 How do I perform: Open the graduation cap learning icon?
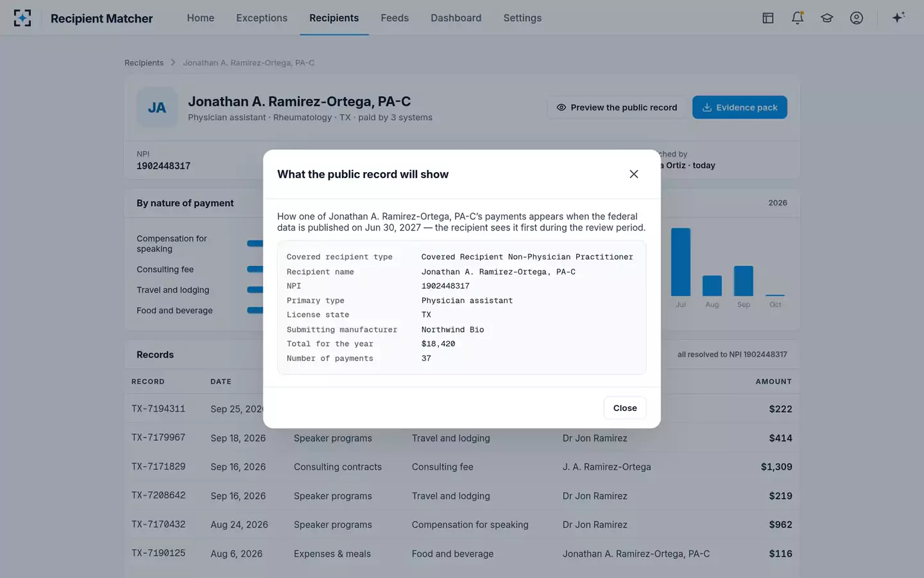[x=827, y=18]
